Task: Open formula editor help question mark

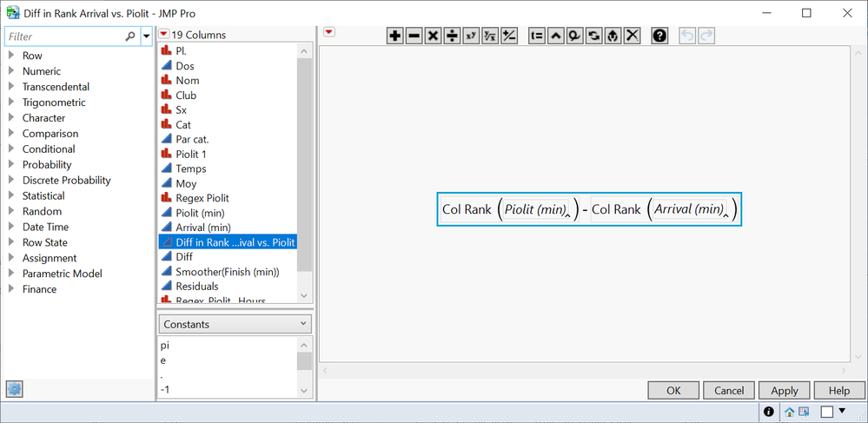Action: click(659, 36)
